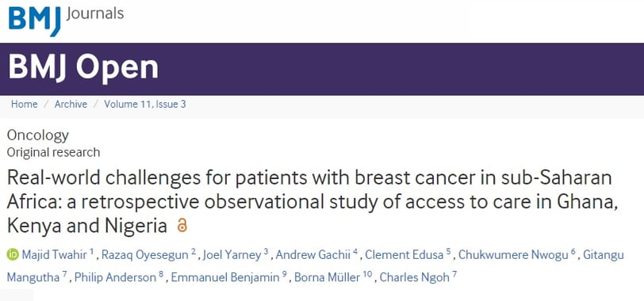Image resolution: width=644 pixels, height=301 pixels.
Task: Click the BMJ Journals logo
Action: (66, 19)
